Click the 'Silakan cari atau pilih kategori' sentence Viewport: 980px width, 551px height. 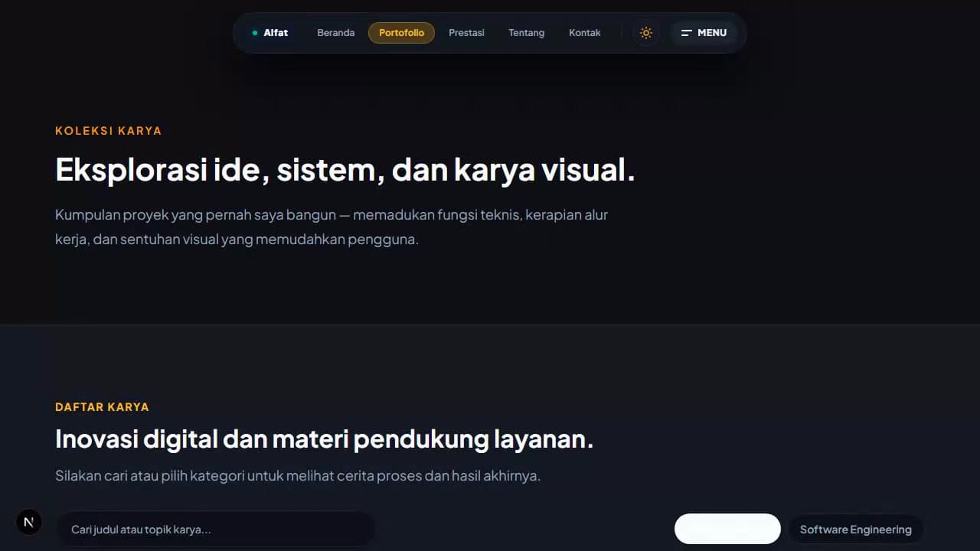pos(298,476)
